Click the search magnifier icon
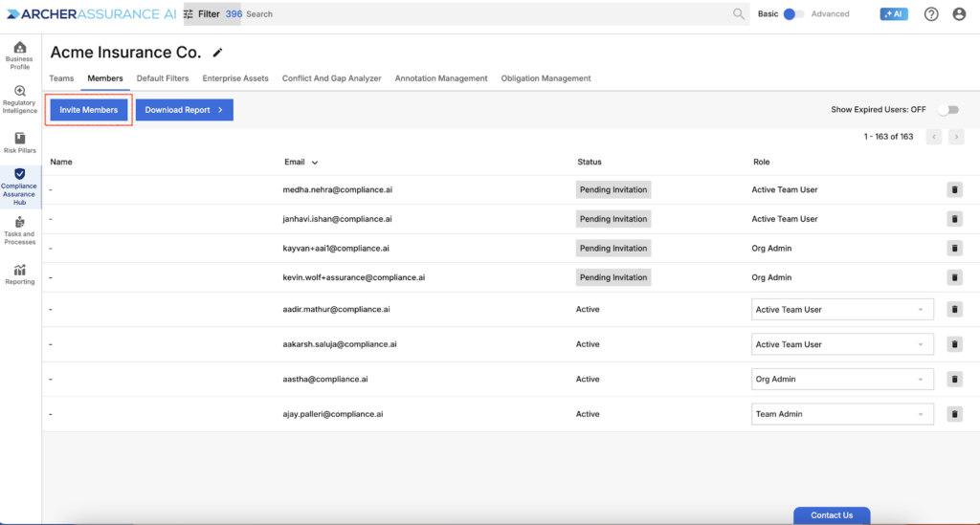This screenshot has height=525, width=980. click(x=739, y=13)
